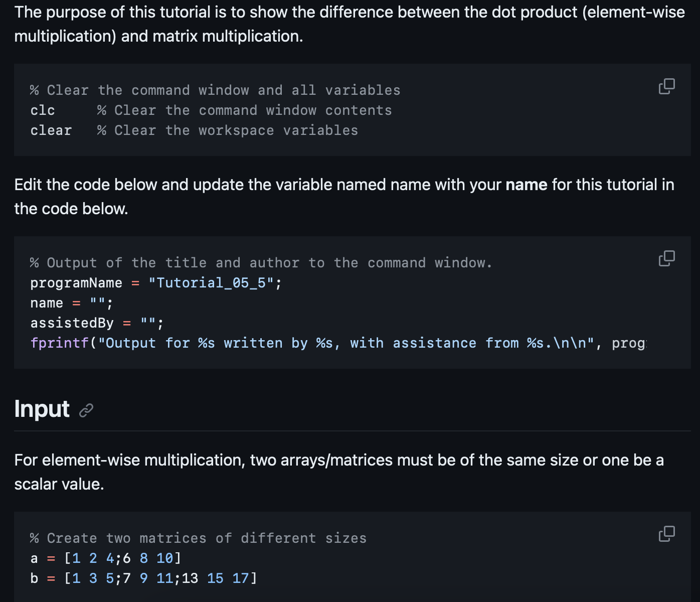Select the bolded word name in instructions
Image resolution: width=700 pixels, height=602 pixels.
click(x=526, y=185)
